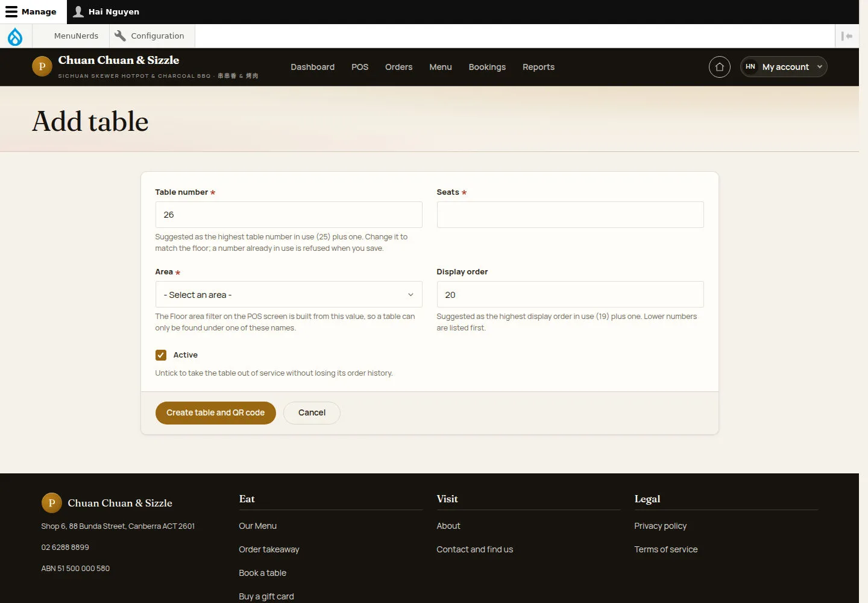Click the Drupal drop logo icon
868x603 pixels.
click(15, 36)
